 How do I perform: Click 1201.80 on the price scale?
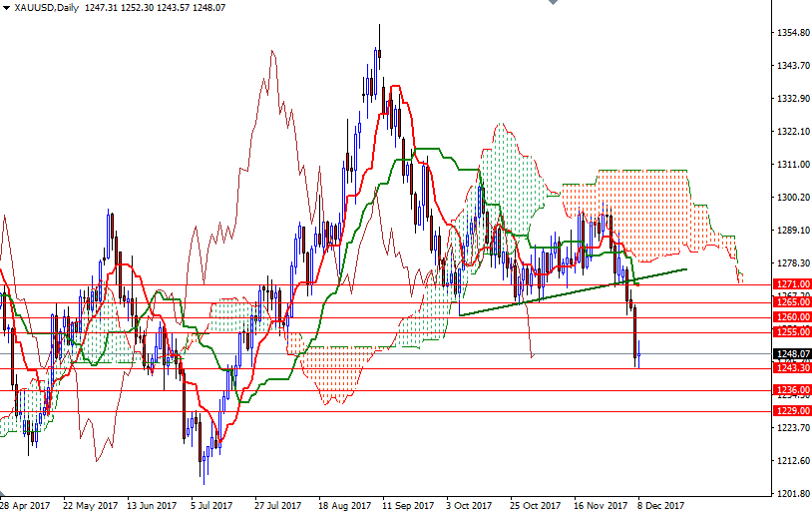[x=792, y=494]
